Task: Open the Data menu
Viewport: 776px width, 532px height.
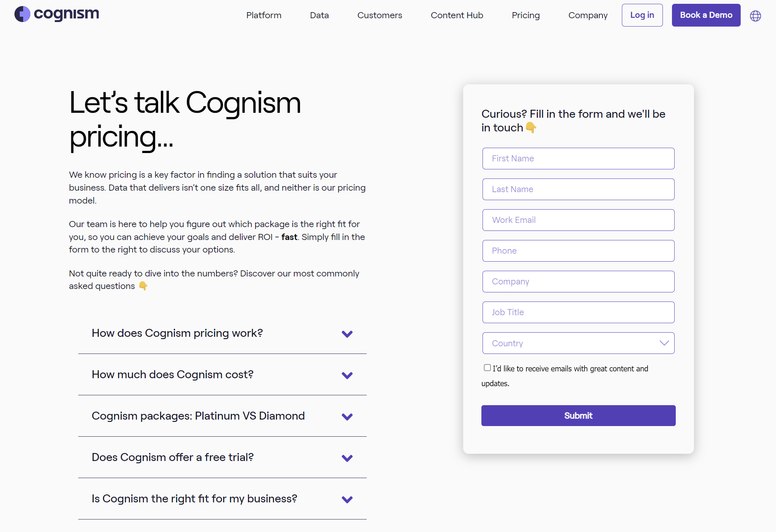Action: click(319, 15)
